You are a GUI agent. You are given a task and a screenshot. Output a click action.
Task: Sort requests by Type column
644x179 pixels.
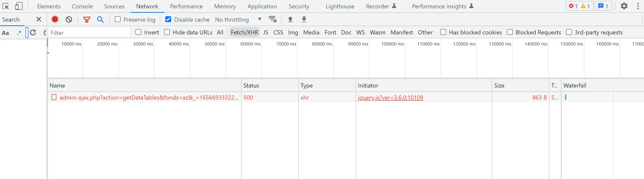[x=327, y=86]
